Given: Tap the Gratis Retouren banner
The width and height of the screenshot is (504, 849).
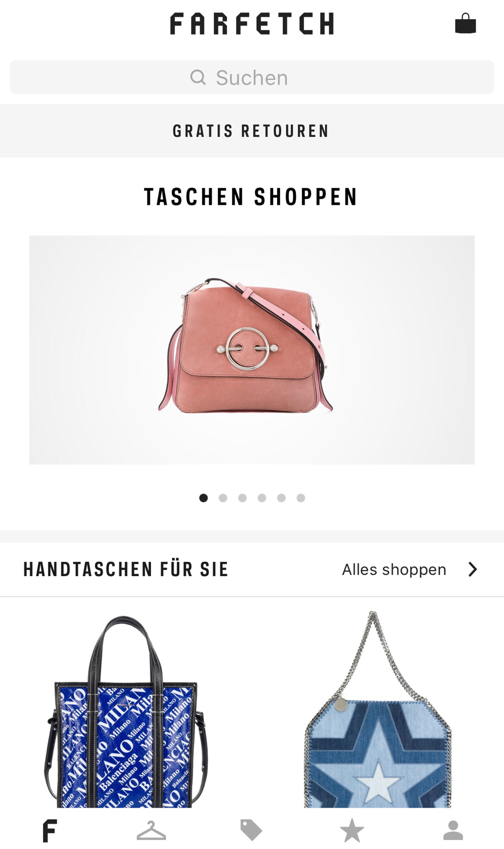Looking at the screenshot, I should (x=252, y=131).
